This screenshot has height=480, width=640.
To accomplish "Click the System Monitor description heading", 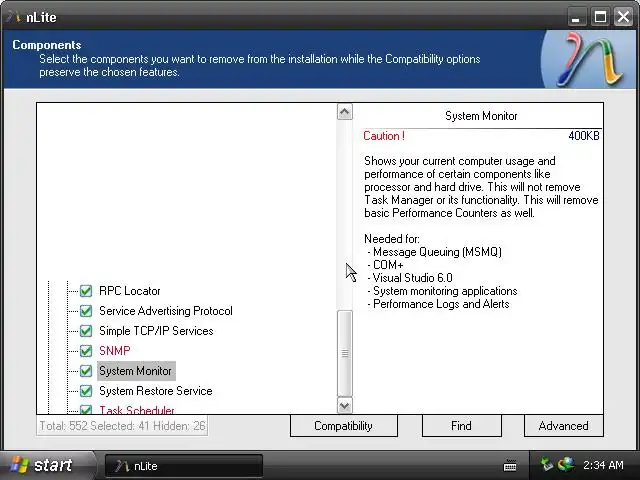I will pyautogui.click(x=481, y=116).
